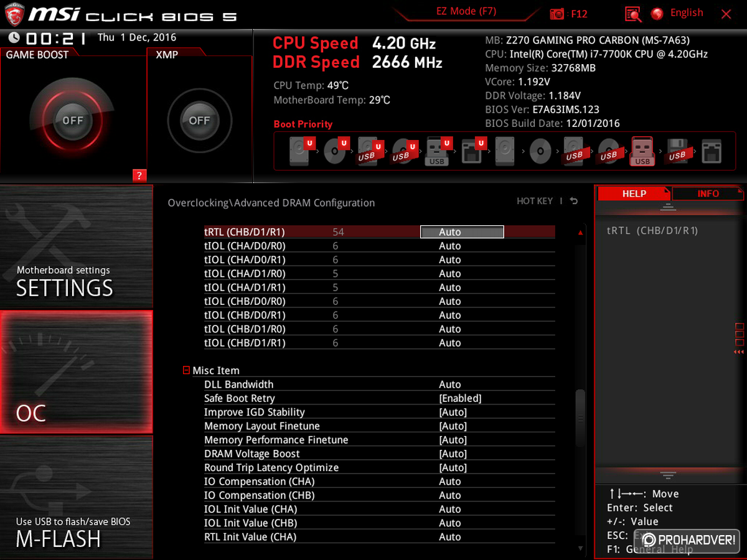The image size is (747, 560).
Task: Close the BIOS with the X button
Action: [x=726, y=14]
